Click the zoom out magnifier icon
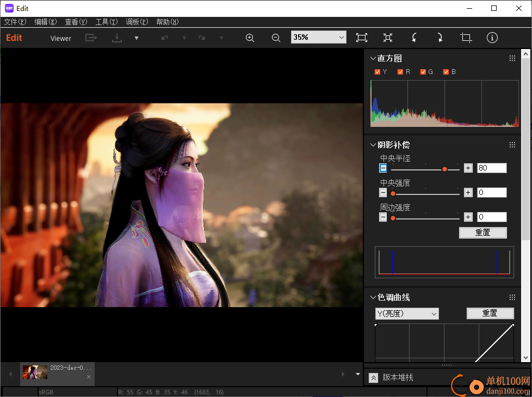 coord(276,38)
